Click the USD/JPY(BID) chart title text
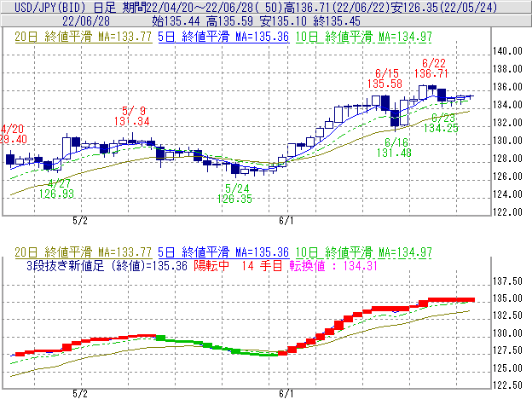 [x=51, y=7]
